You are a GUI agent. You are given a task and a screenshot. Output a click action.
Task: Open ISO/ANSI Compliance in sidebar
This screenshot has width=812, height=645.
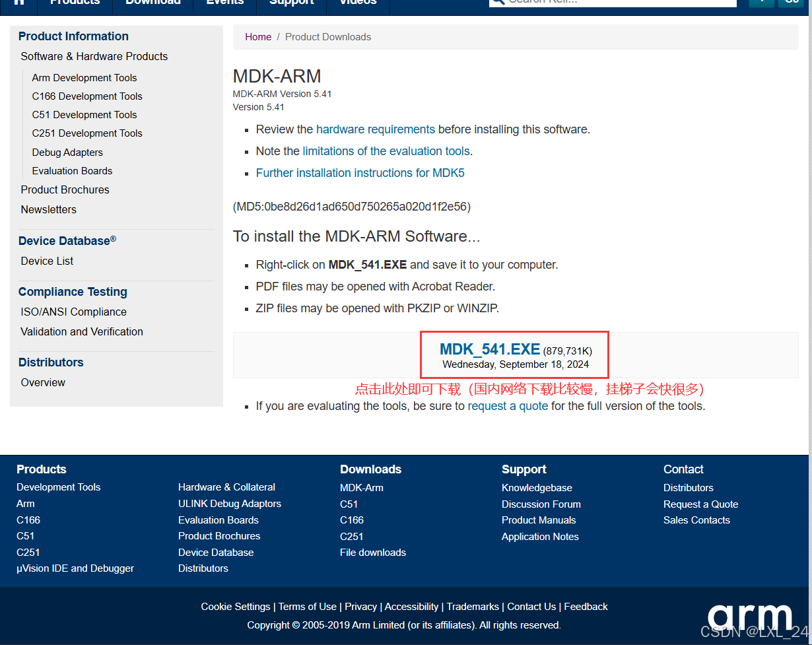[x=73, y=312]
